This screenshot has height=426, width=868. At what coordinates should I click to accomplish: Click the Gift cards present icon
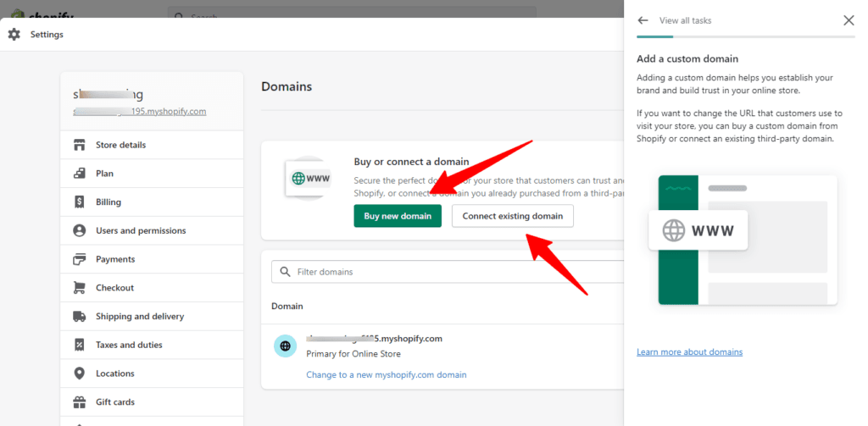point(79,401)
